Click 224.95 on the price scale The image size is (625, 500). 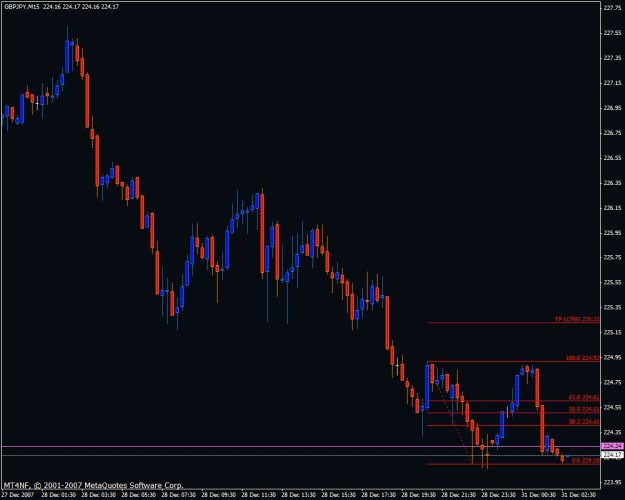point(613,358)
